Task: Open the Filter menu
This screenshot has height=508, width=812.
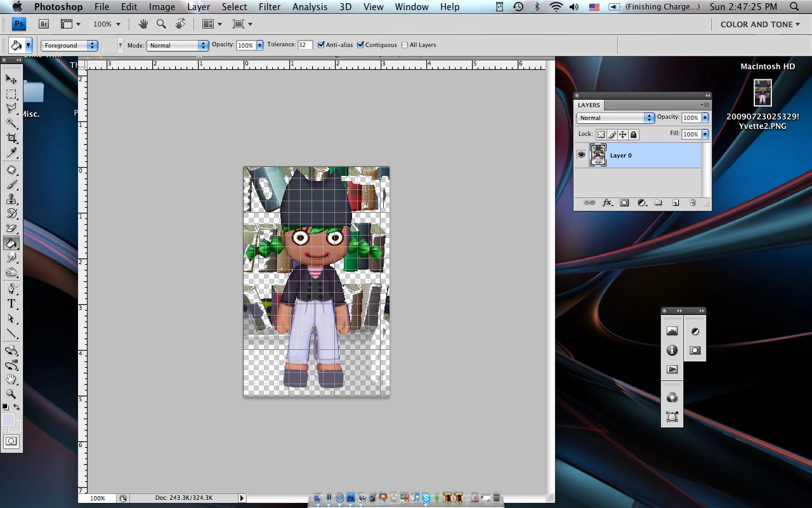Action: (269, 7)
